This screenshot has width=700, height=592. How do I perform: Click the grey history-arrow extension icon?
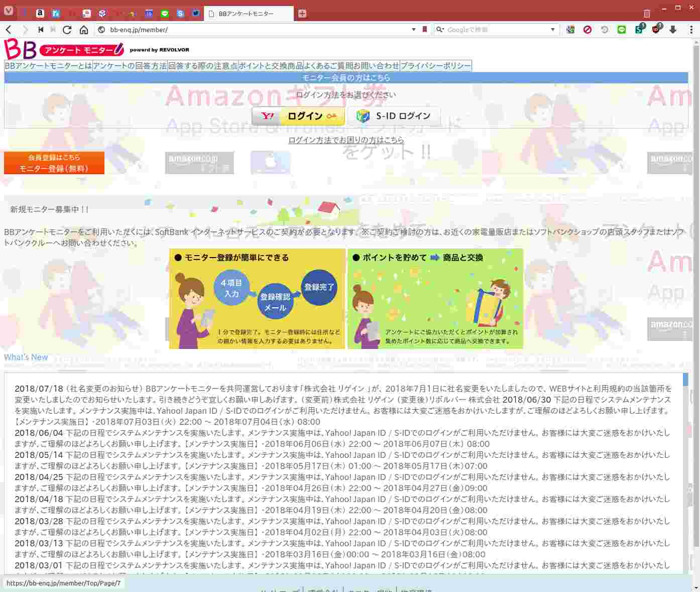point(605,30)
